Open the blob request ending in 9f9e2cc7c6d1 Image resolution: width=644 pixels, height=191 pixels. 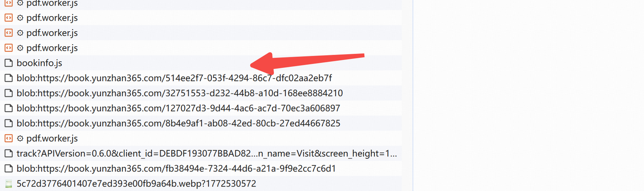[x=201, y=168]
